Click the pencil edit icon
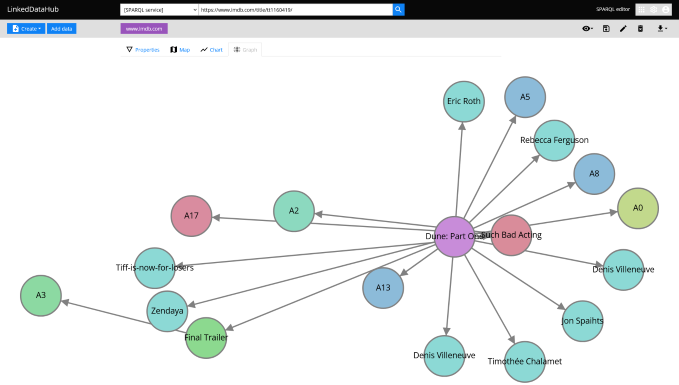 [623, 29]
